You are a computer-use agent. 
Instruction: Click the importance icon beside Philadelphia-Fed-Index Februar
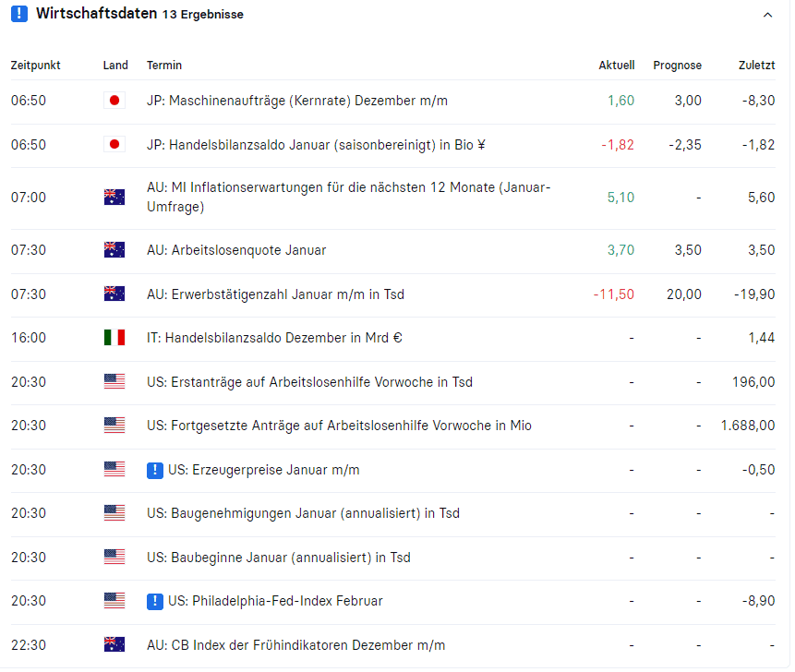point(153,601)
